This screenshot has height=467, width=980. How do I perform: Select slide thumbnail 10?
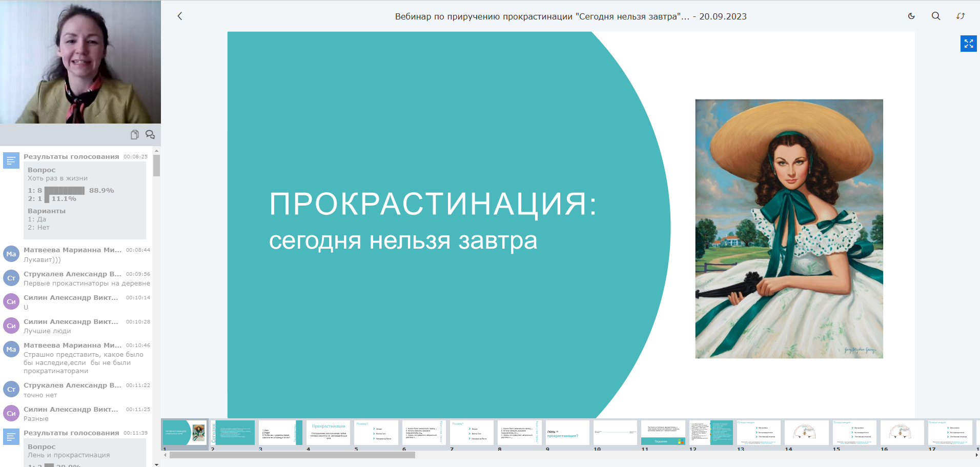tap(615, 432)
